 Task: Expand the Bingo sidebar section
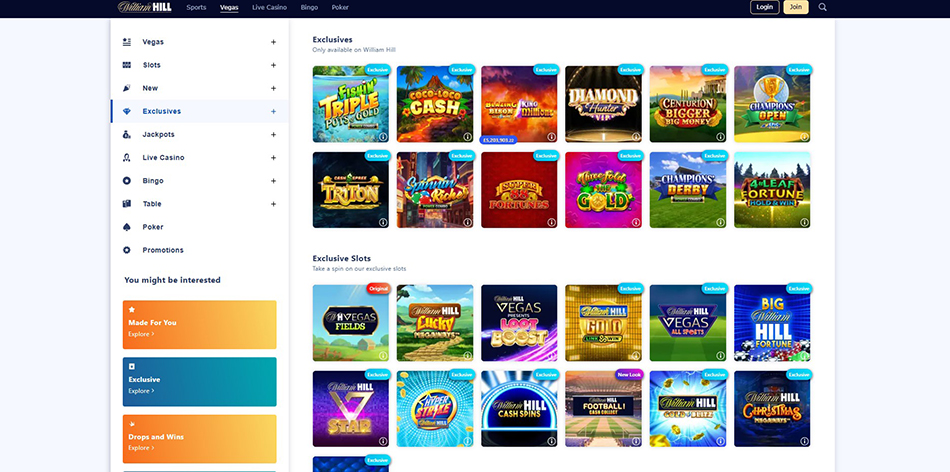[x=273, y=181]
